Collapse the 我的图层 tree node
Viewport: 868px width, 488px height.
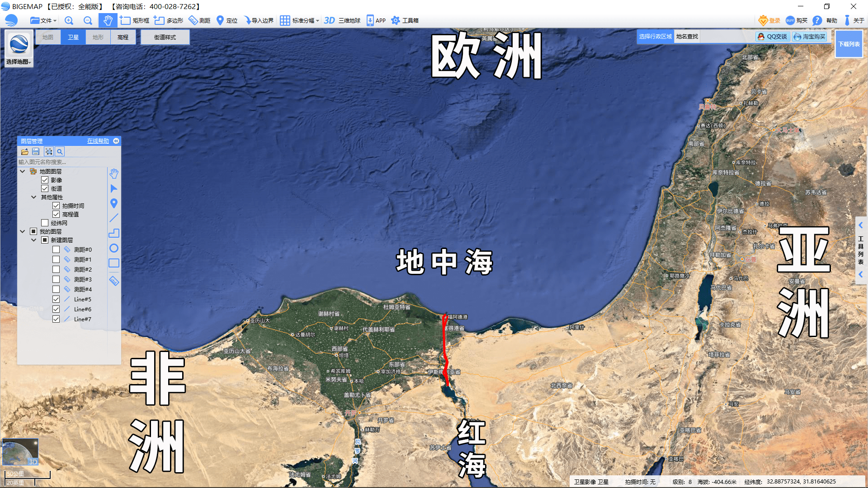[22, 231]
